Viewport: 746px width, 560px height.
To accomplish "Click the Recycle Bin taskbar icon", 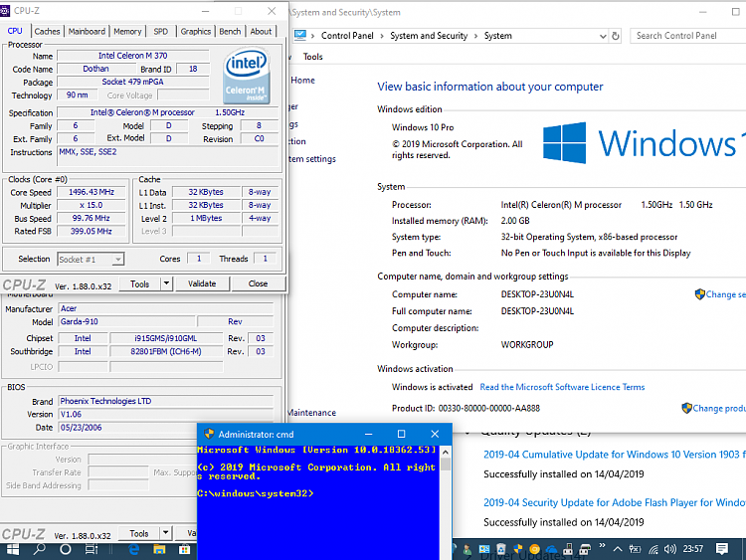I will point(501,549).
